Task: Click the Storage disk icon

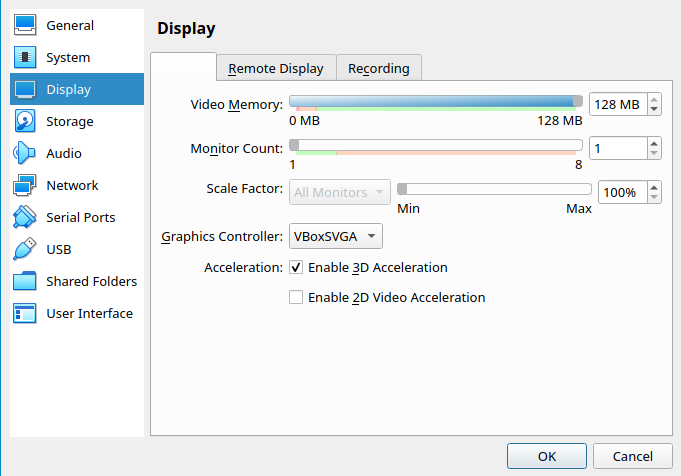Action: tap(26, 121)
